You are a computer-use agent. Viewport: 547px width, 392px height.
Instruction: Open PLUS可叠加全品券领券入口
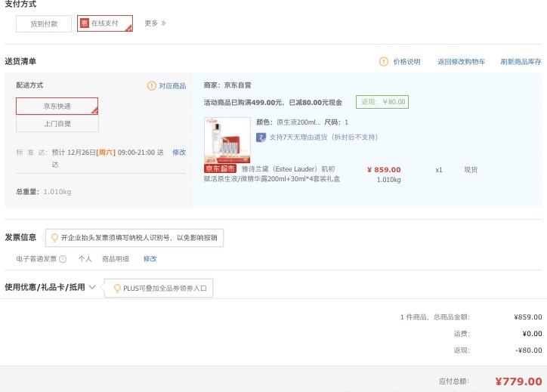point(165,289)
